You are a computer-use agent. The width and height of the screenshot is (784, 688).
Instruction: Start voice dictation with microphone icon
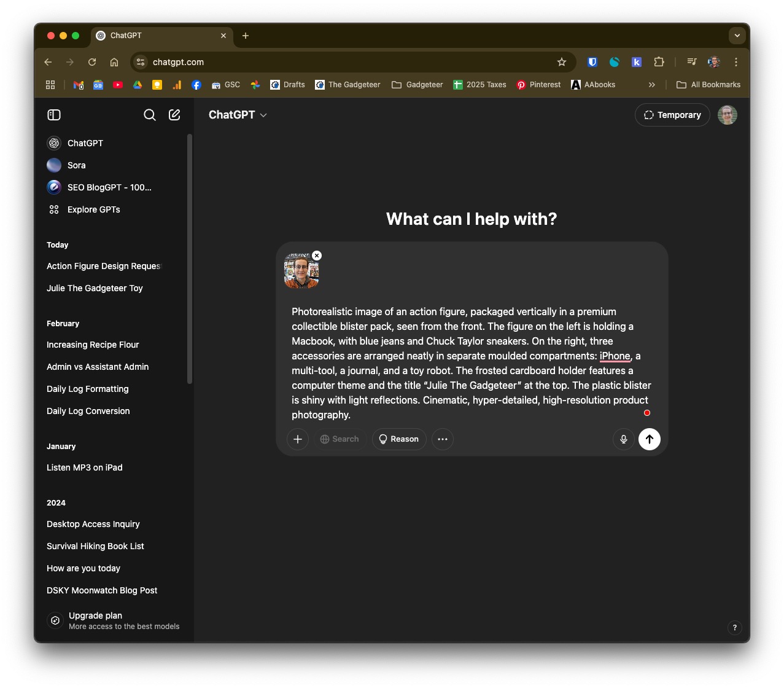[624, 439]
